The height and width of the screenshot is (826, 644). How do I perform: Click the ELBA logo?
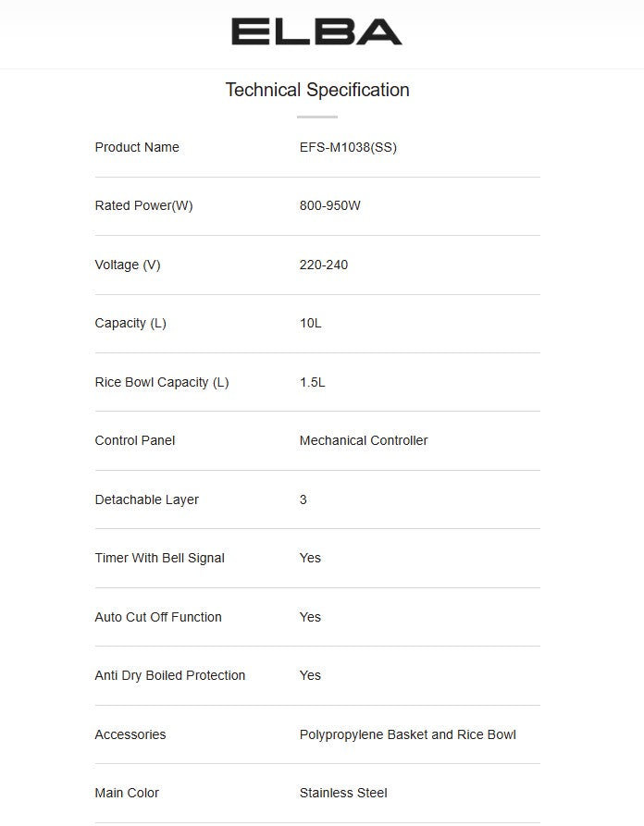(x=316, y=32)
